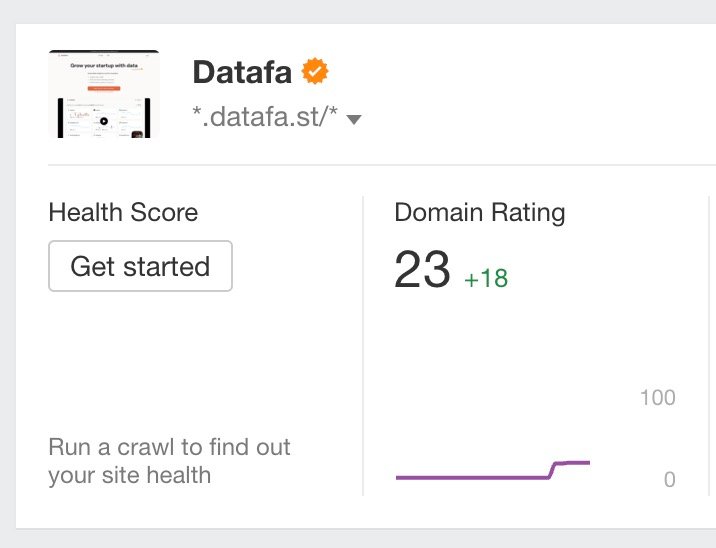
Task: Click the green +18 rating change
Action: tap(486, 278)
